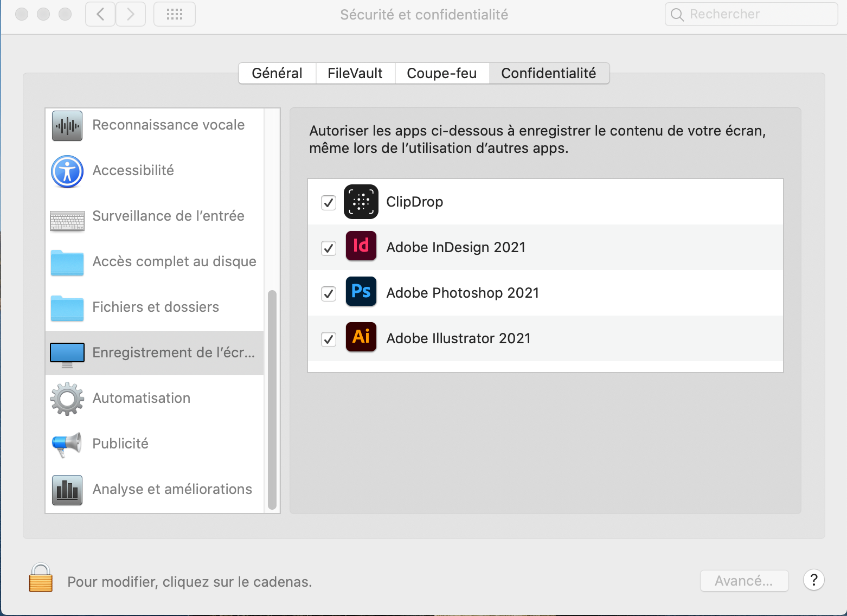Select Analyse et améliorations category
Viewport: 847px width, 616px height.
coord(155,490)
